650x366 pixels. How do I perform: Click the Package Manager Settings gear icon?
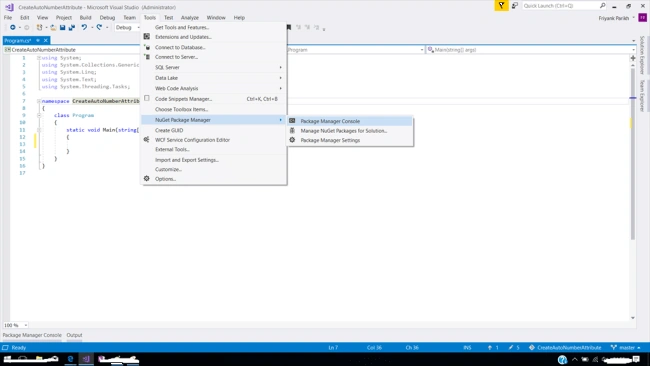click(292, 140)
